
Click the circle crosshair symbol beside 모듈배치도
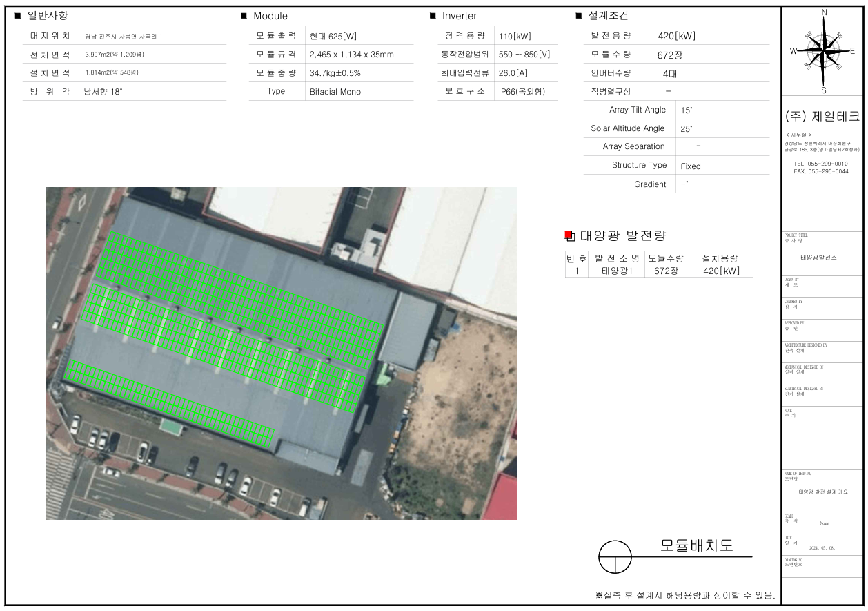pyautogui.click(x=615, y=556)
